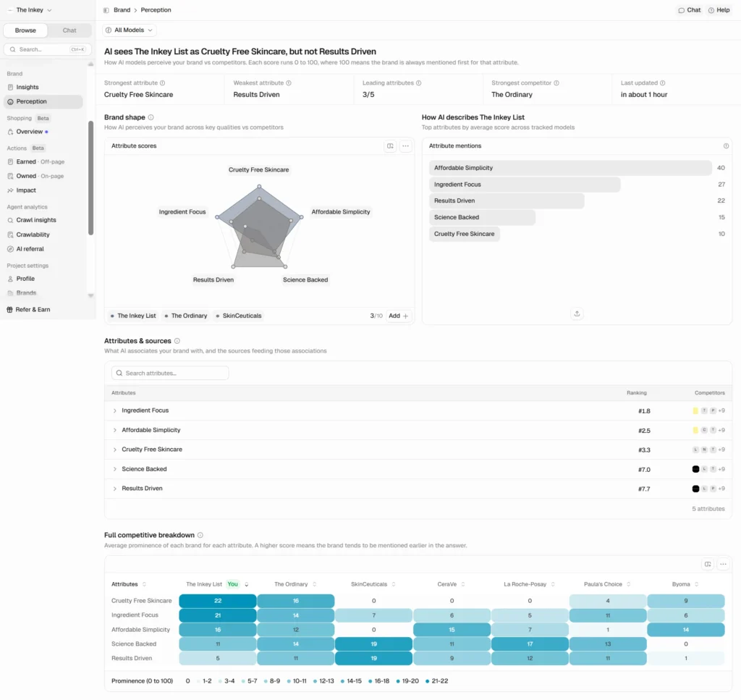Open Refer & Earn link
This screenshot has height=700, width=741.
click(33, 310)
